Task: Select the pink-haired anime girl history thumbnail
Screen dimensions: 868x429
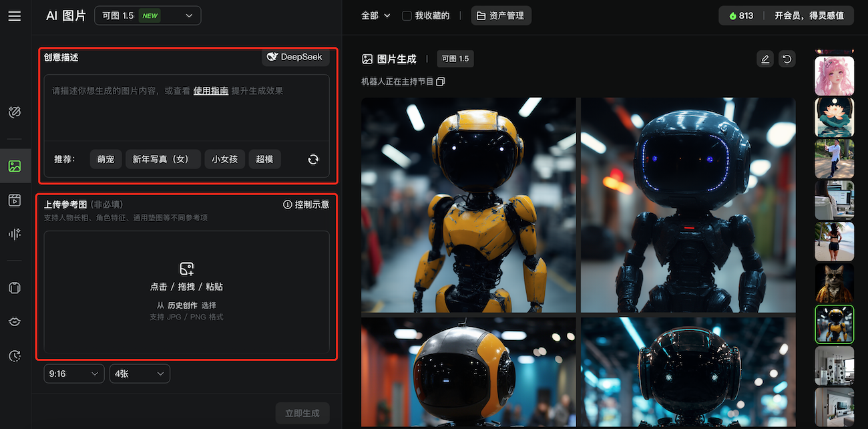Action: tap(835, 76)
